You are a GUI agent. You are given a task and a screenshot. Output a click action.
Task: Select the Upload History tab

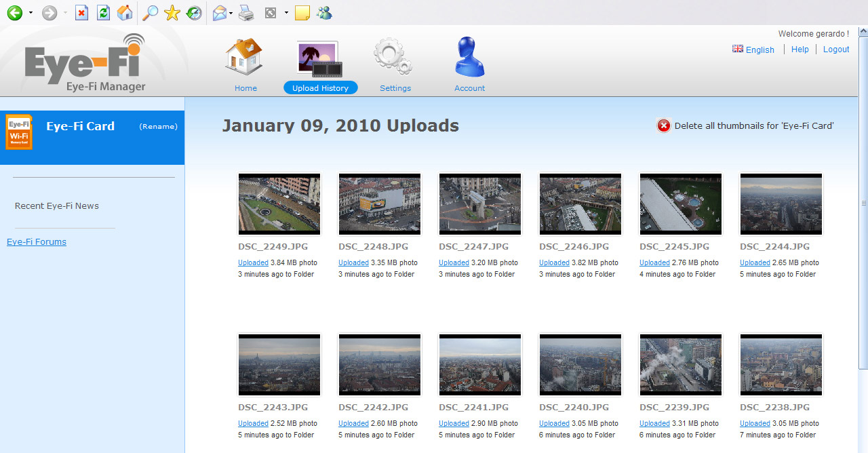click(320, 88)
